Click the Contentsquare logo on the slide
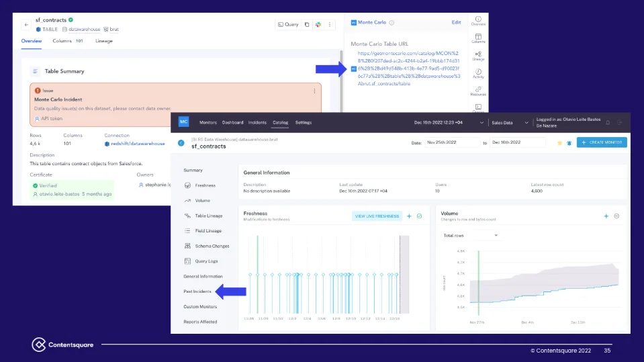The height and width of the screenshot is (362, 644). click(62, 345)
